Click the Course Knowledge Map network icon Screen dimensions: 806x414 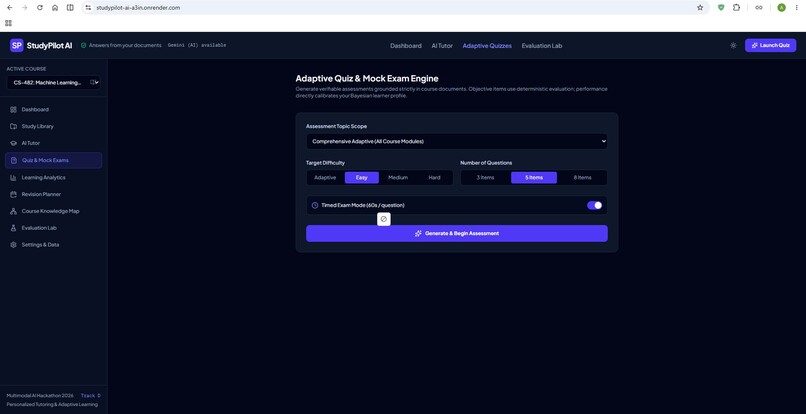[13, 211]
